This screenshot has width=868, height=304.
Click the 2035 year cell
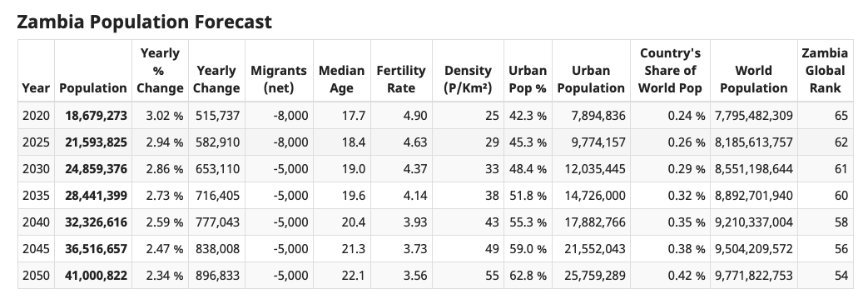[x=36, y=196]
